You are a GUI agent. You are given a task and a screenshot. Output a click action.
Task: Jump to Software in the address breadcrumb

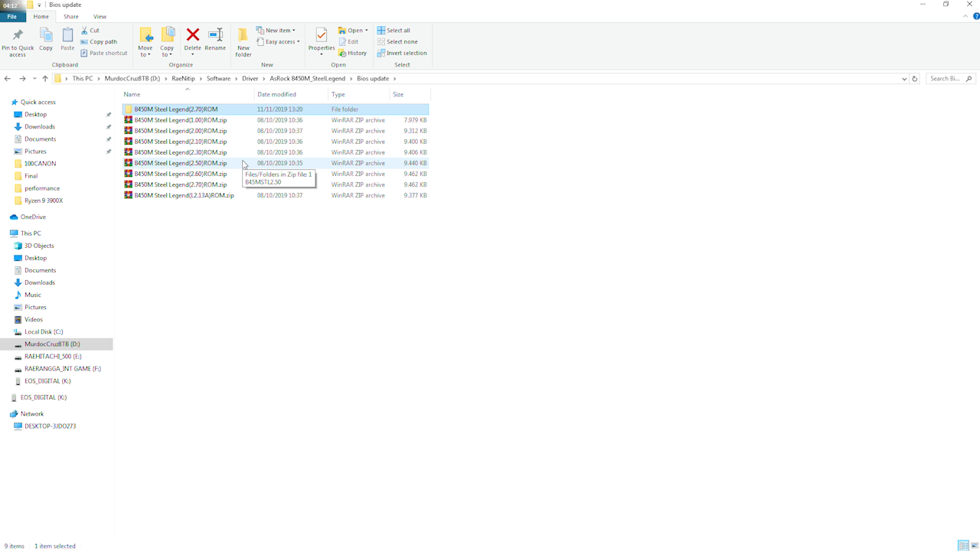tap(218, 78)
